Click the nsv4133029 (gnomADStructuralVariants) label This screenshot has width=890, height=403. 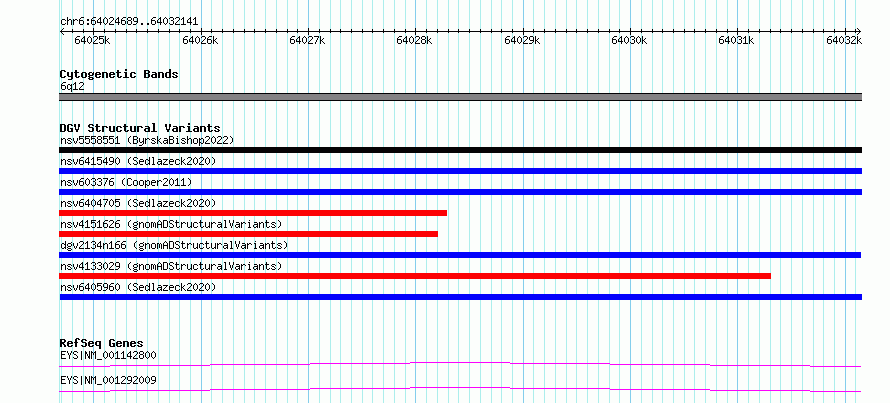[x=171, y=266]
